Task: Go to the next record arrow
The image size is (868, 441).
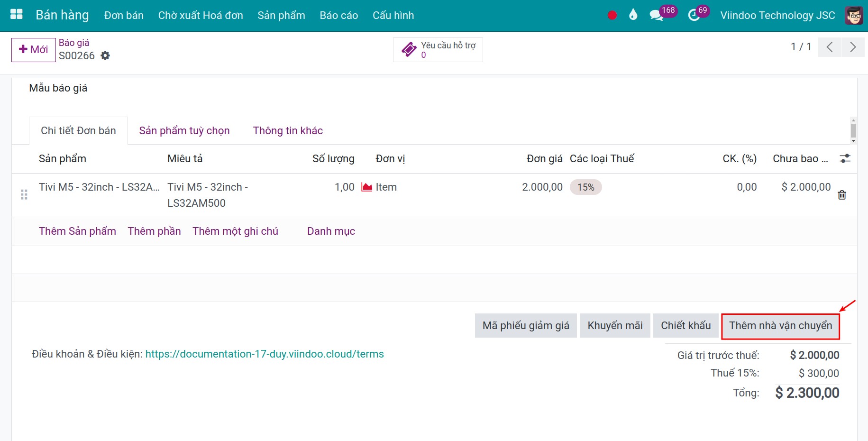Action: tap(853, 47)
